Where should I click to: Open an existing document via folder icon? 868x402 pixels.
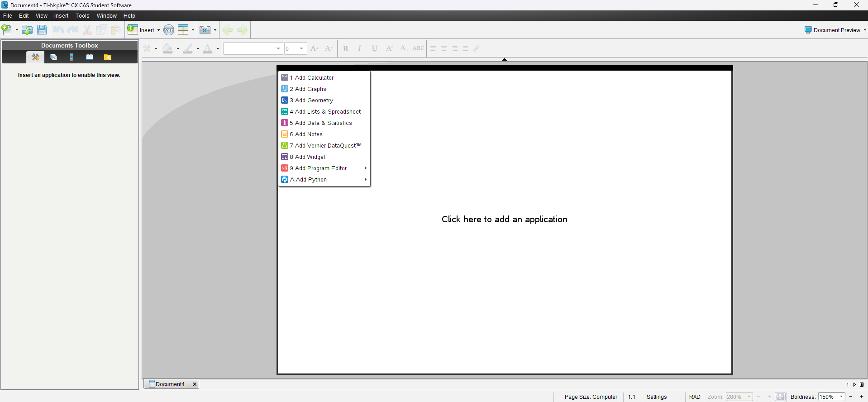[x=27, y=30]
